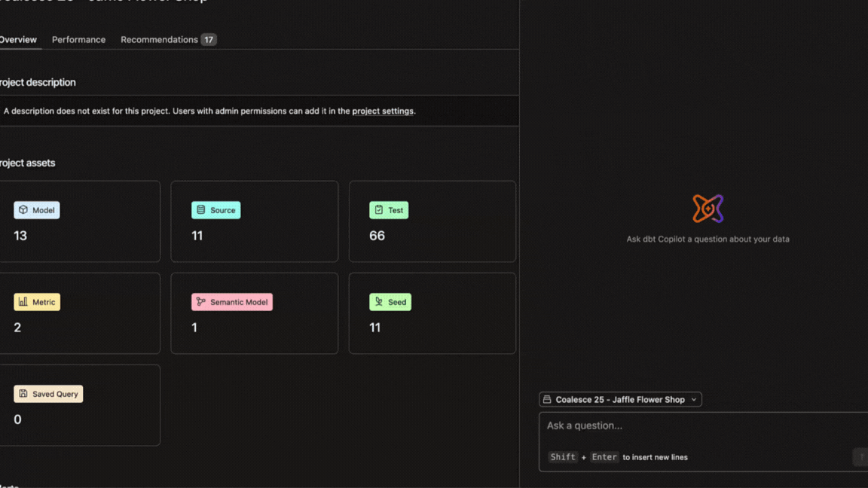
Task: Click the Saved Query count 0
Action: (18, 419)
